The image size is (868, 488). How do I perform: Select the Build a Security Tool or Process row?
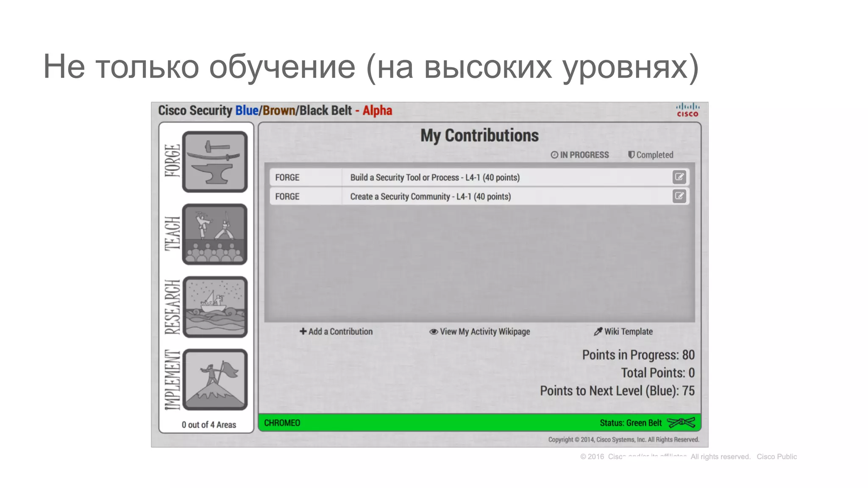pyautogui.click(x=479, y=177)
